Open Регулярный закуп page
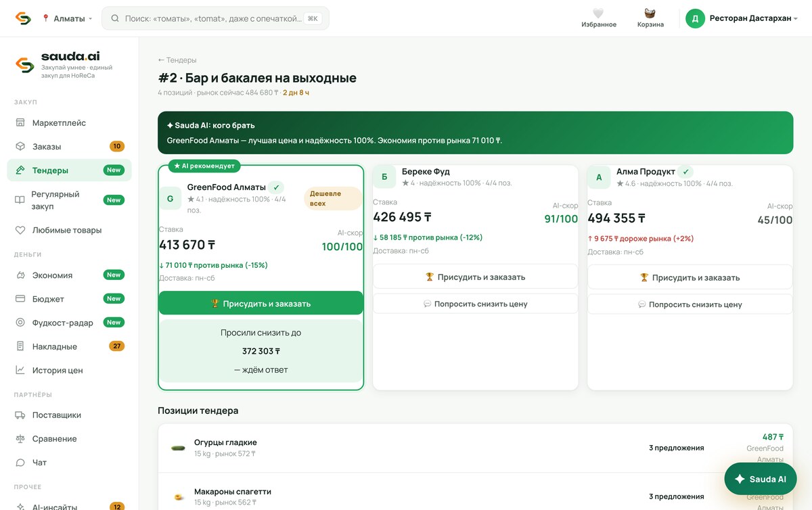The width and height of the screenshot is (812, 510). [69, 200]
